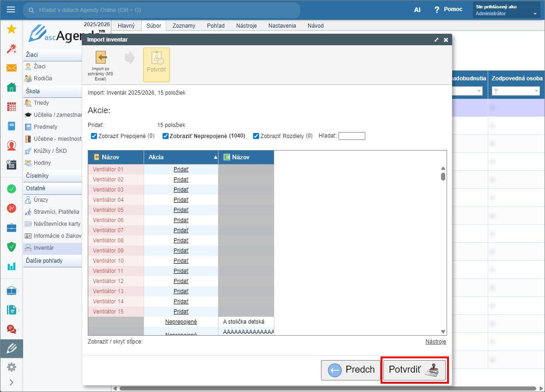Click Pridať link for Ventilátor 05
This screenshot has height=392, width=545.
(181, 210)
